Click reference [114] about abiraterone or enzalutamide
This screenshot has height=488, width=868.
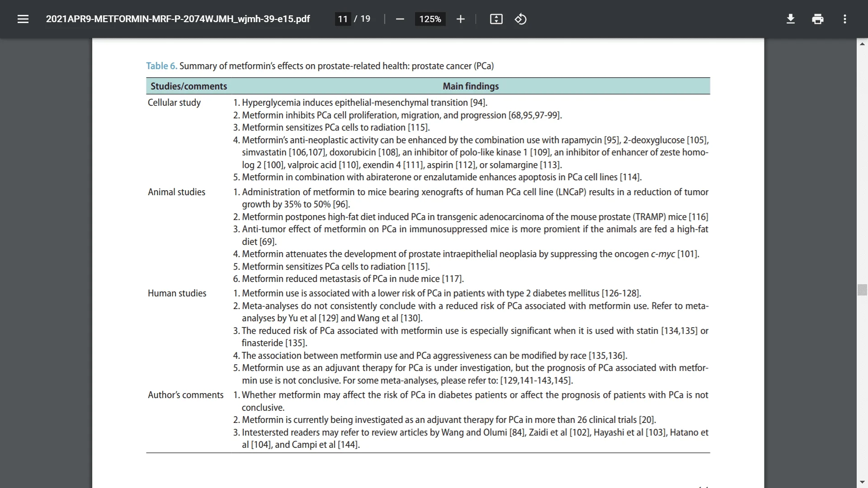[x=631, y=177]
